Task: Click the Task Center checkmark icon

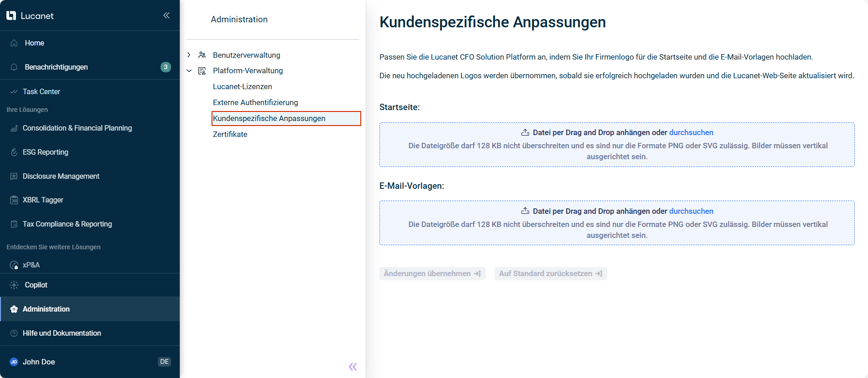Action: (x=14, y=91)
